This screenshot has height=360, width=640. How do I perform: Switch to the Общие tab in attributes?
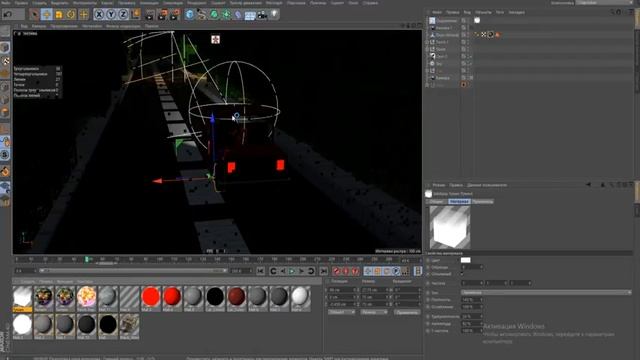(x=436, y=202)
